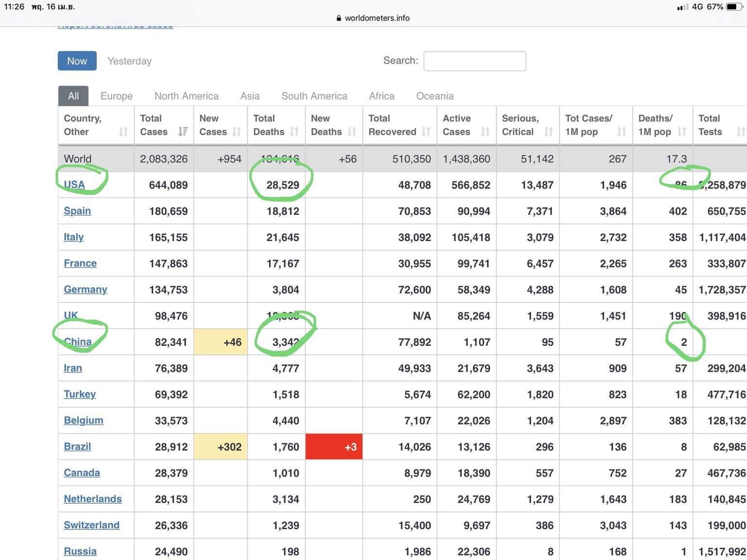
Task: Click Canada active cases 18,390
Action: pyautogui.click(x=474, y=473)
